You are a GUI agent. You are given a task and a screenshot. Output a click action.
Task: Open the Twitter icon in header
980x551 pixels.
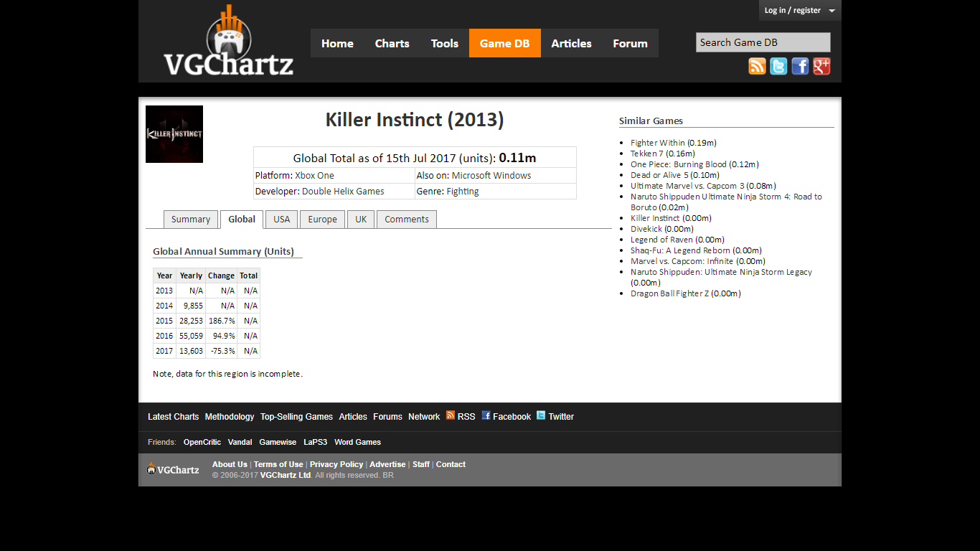tap(778, 67)
